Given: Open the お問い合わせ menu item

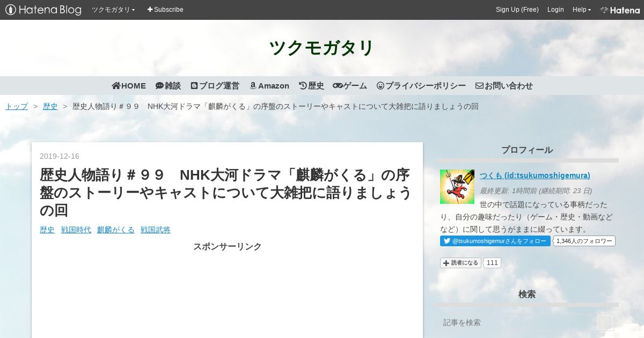Looking at the screenshot, I should [504, 86].
